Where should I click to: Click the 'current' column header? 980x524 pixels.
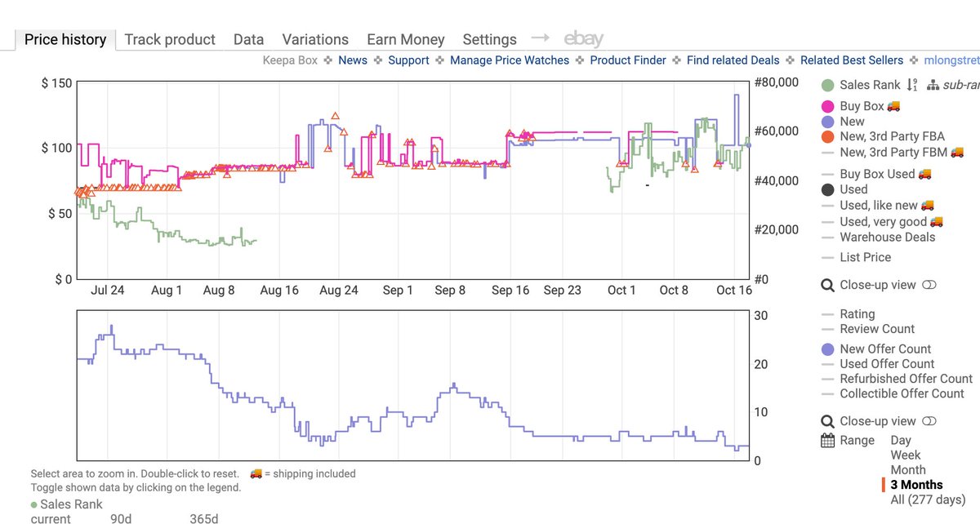[x=51, y=518]
